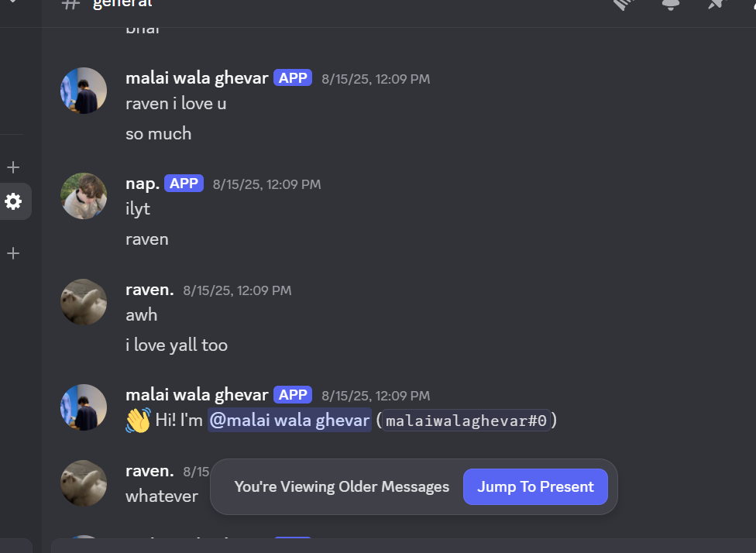The height and width of the screenshot is (553, 756).
Task: Click nap. username in chat
Action: (x=143, y=184)
